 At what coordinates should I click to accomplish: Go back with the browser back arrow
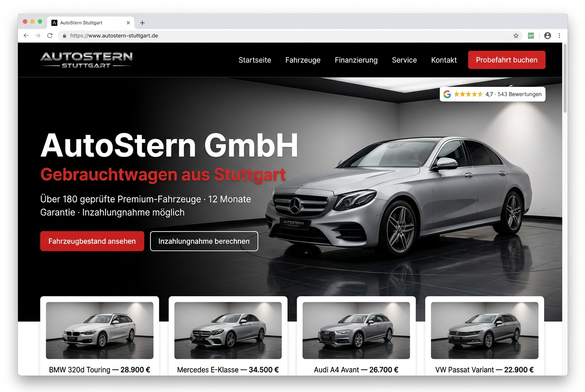point(26,36)
